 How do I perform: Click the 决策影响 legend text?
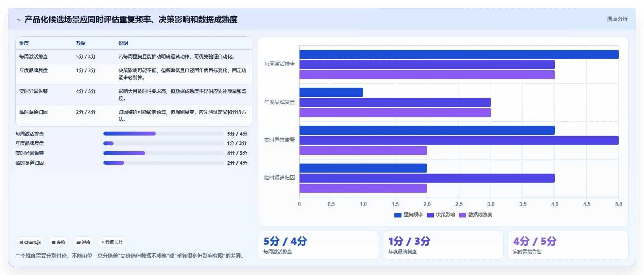tap(445, 215)
